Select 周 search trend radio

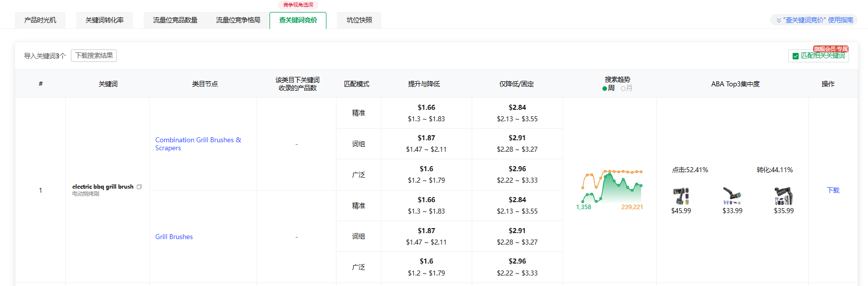605,88
